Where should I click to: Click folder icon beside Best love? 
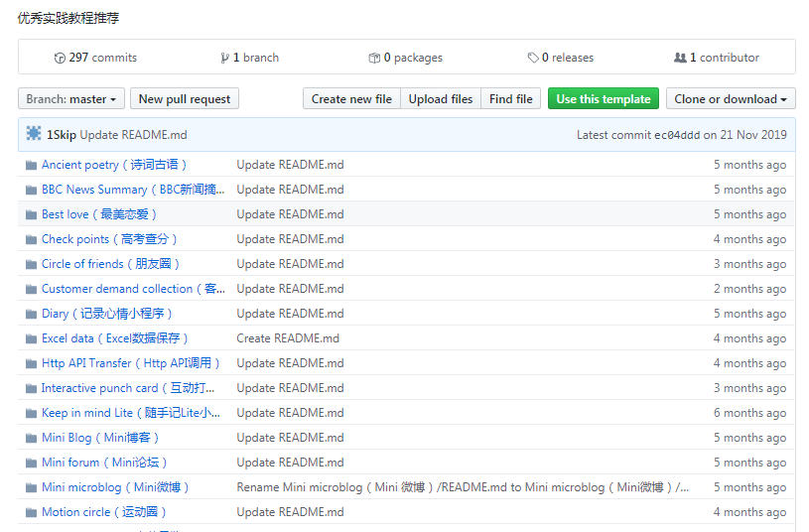[x=32, y=214]
